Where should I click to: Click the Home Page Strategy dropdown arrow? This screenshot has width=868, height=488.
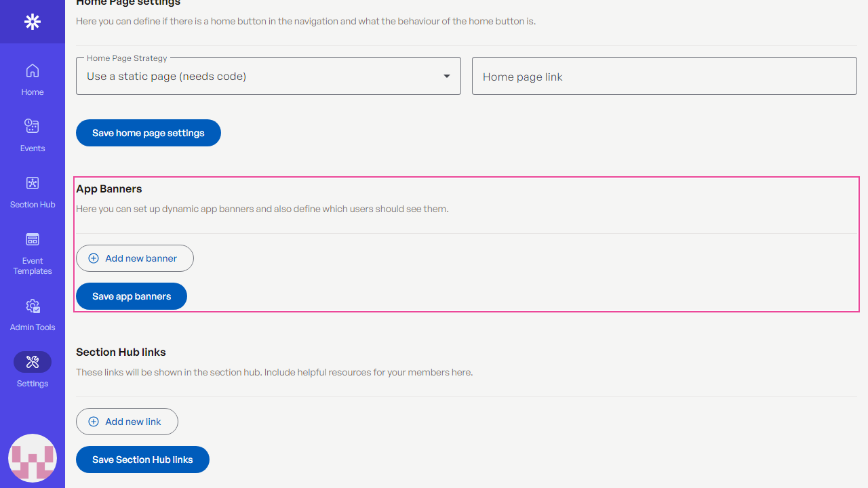tap(447, 76)
